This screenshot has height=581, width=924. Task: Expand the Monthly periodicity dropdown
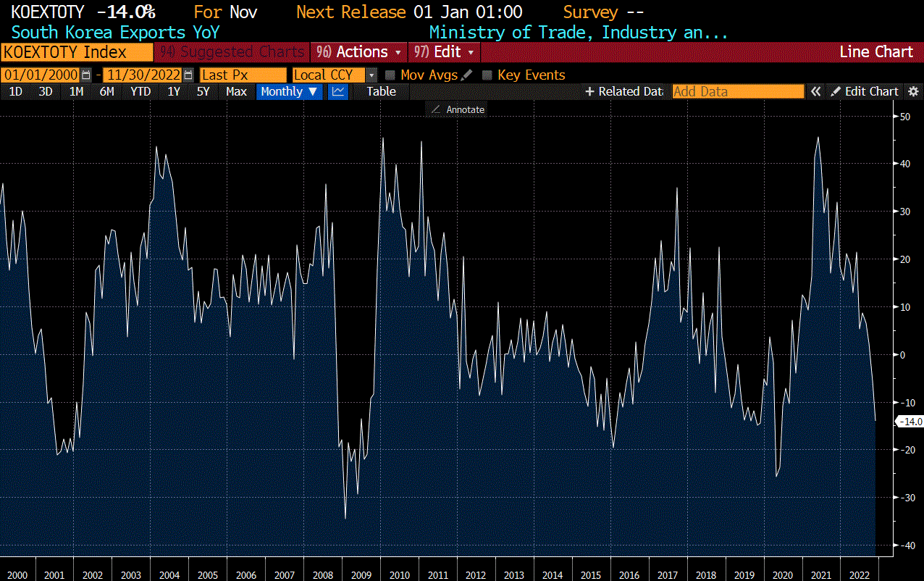[x=289, y=91]
